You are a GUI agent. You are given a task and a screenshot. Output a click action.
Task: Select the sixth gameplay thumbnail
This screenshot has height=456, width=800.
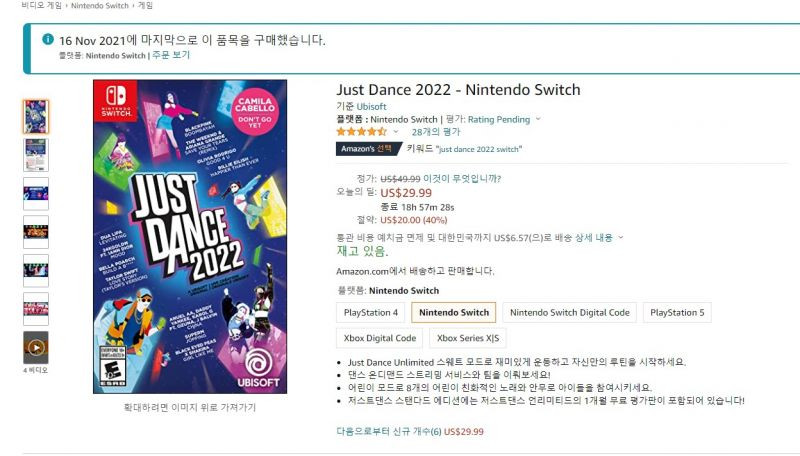pos(36,309)
